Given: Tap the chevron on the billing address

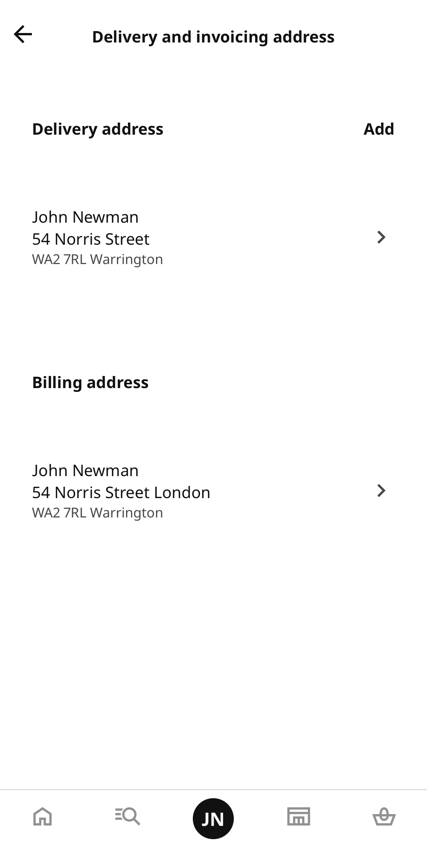Looking at the screenshot, I should coord(381,491).
